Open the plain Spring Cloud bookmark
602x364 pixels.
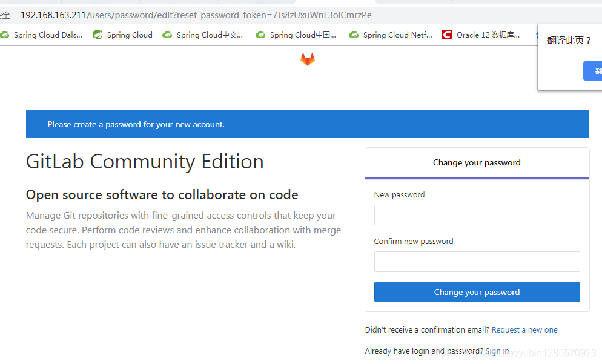(x=123, y=35)
